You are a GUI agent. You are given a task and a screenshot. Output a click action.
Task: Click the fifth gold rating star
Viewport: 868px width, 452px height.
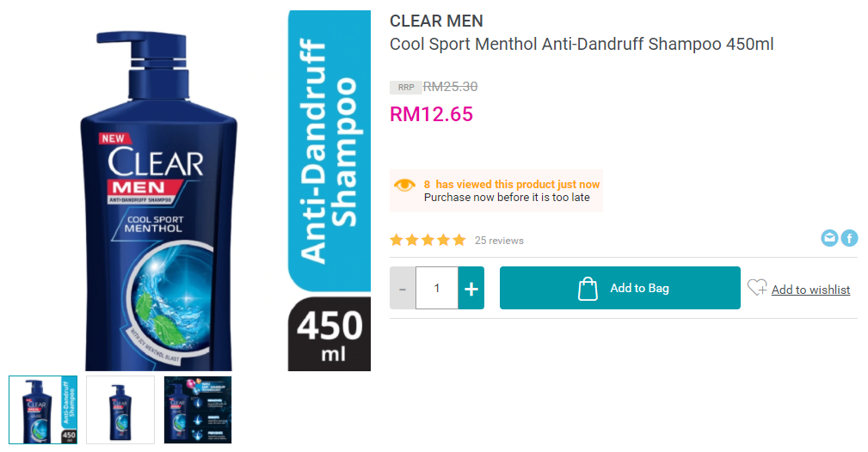pyautogui.click(x=459, y=240)
